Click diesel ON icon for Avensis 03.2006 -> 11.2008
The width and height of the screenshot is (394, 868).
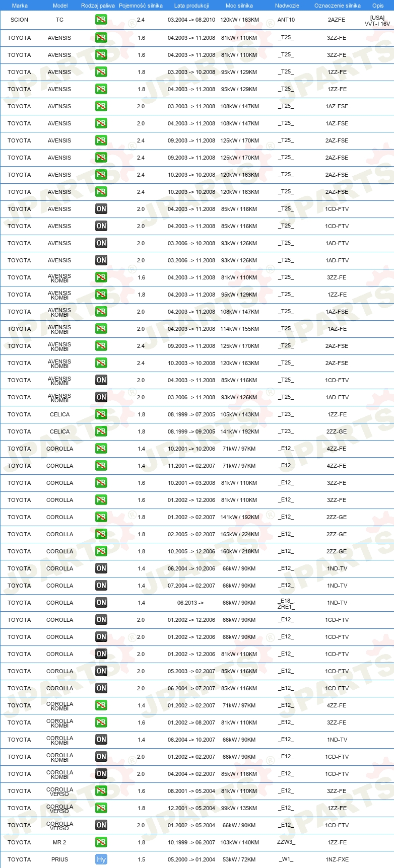pyautogui.click(x=101, y=260)
